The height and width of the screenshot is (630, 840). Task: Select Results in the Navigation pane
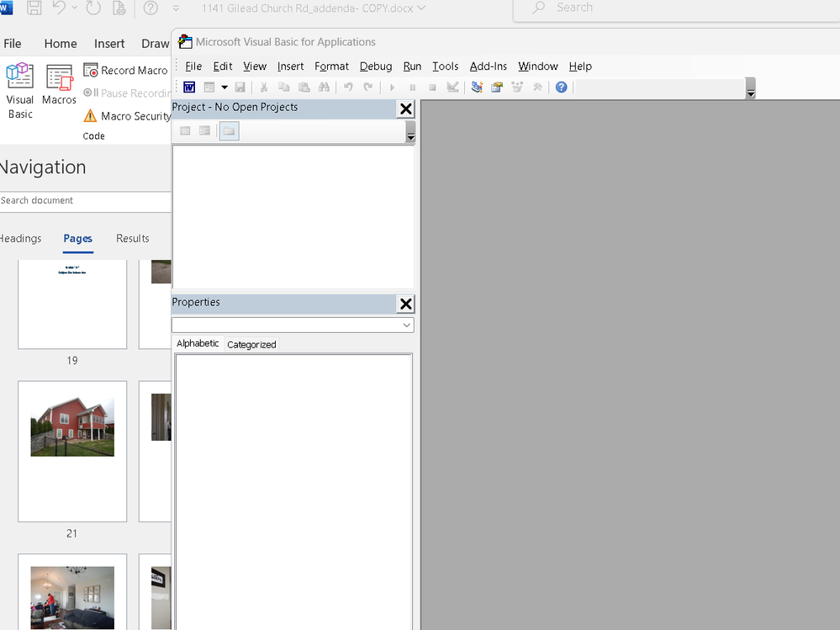pos(132,238)
